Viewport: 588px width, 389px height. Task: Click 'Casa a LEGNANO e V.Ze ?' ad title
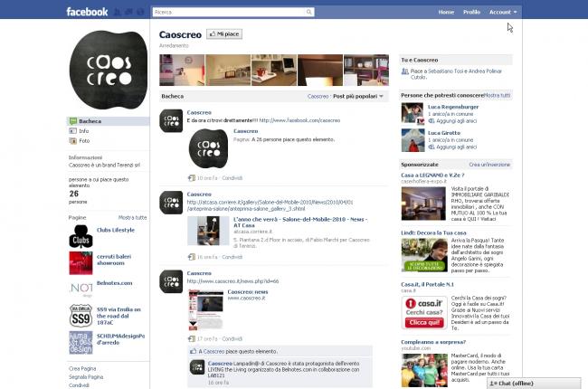point(432,176)
